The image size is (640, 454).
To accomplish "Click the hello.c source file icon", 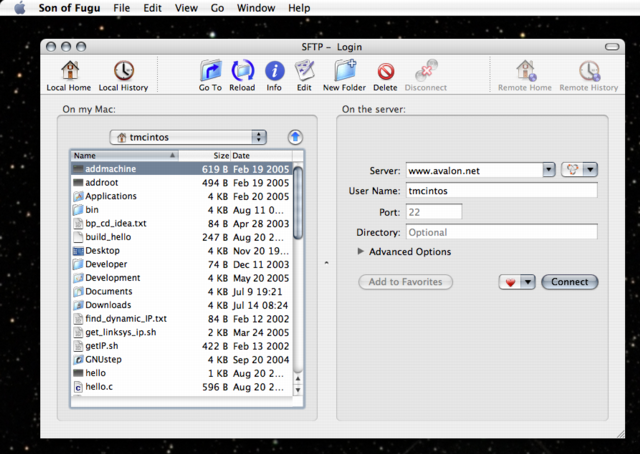I will tap(78, 387).
